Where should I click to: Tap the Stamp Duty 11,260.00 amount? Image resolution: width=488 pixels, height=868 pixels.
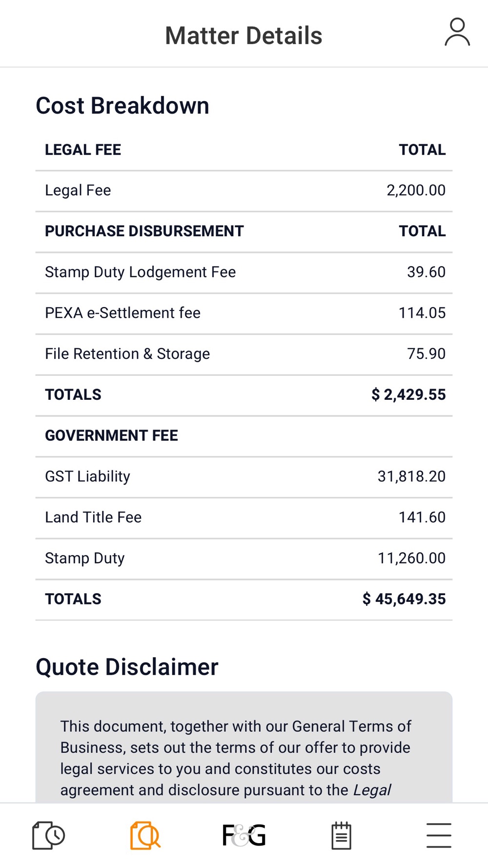(x=411, y=558)
